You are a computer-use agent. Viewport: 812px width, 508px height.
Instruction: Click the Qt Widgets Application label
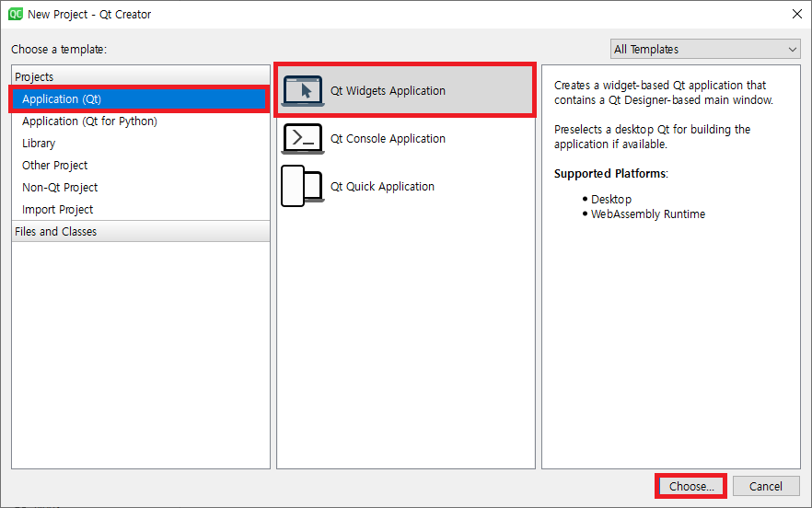point(388,91)
